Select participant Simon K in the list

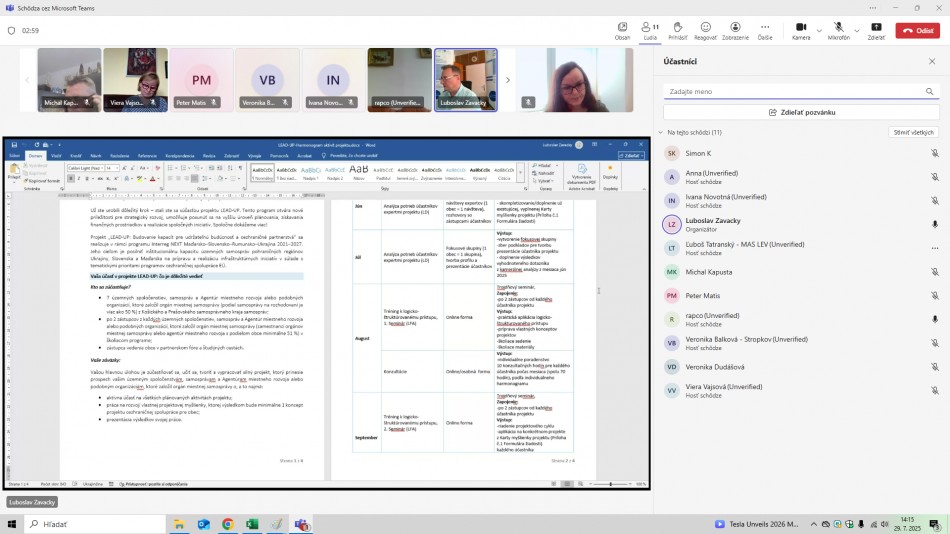pyautogui.click(x=801, y=153)
